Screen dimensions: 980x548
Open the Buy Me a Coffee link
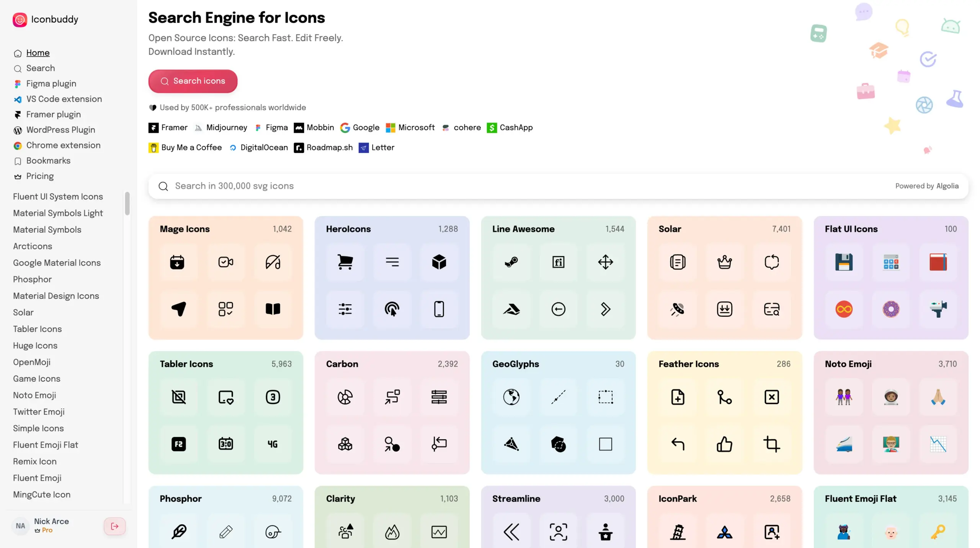click(x=185, y=147)
